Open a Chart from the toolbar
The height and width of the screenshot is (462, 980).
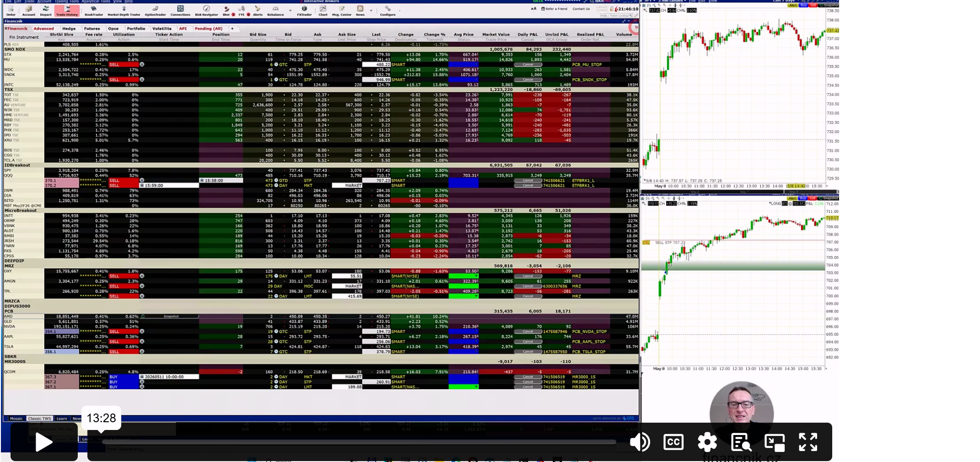click(323, 11)
